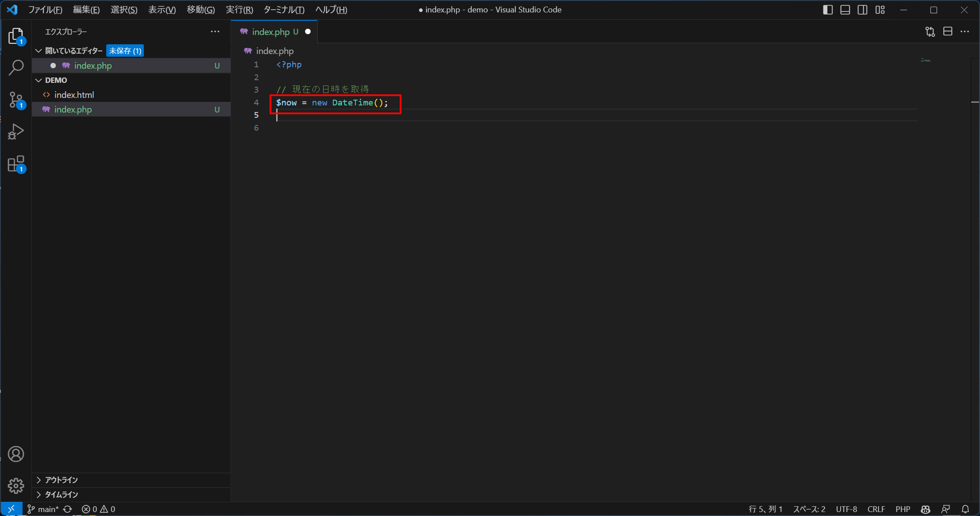Image resolution: width=980 pixels, height=516 pixels.
Task: Open the Source Control view icon
Action: [16, 100]
